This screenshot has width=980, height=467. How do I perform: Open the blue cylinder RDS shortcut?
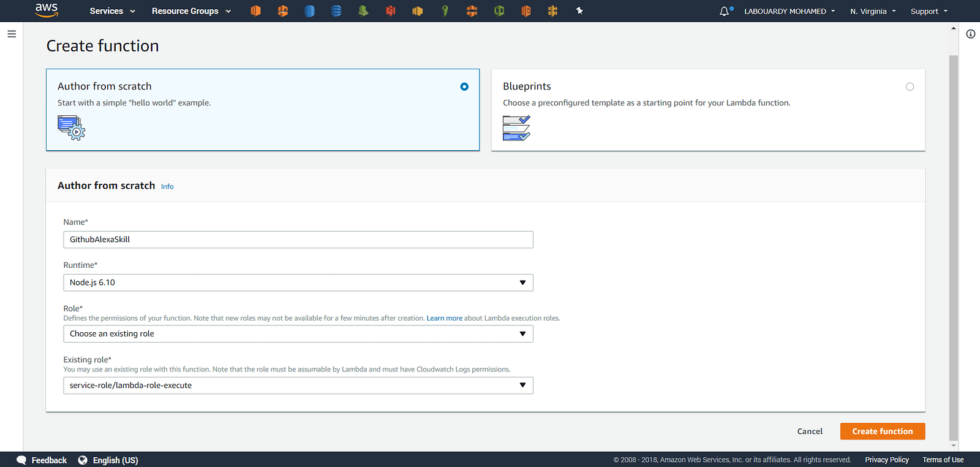point(309,11)
